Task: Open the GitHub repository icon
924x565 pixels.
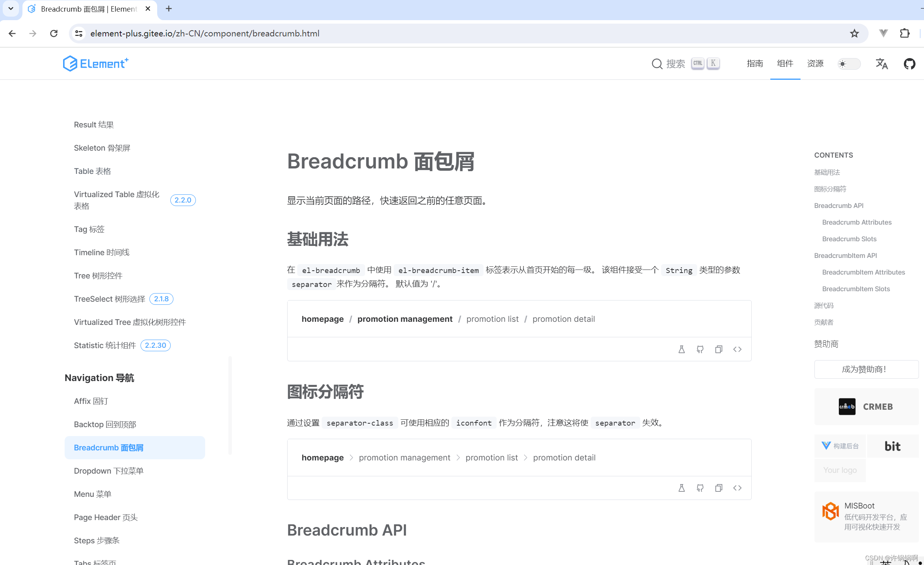Action: tap(909, 64)
